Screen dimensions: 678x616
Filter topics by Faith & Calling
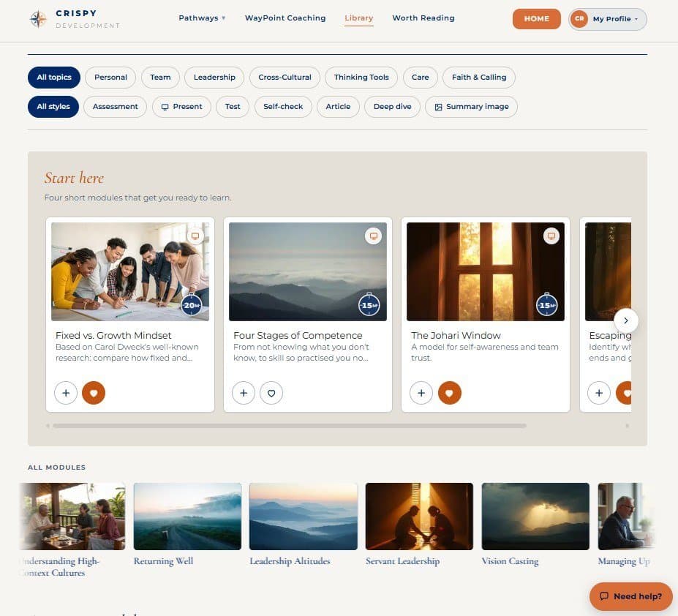(x=479, y=78)
